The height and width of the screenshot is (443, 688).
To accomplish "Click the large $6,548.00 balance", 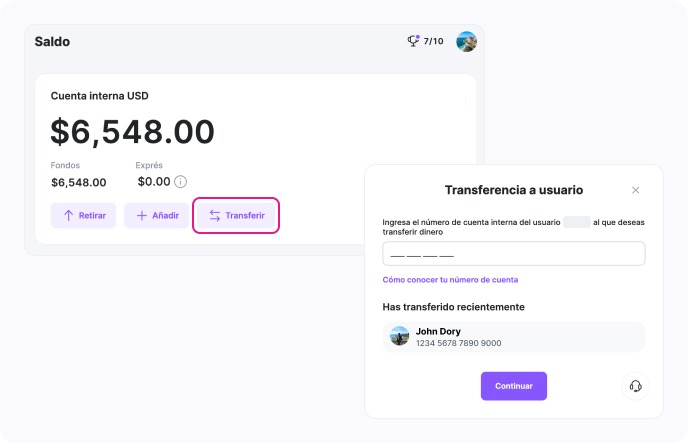I will [133, 131].
